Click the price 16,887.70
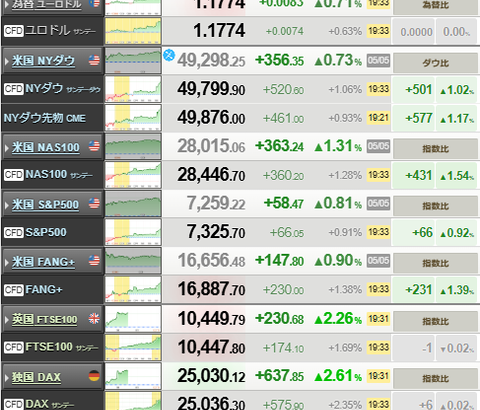 [x=211, y=289]
